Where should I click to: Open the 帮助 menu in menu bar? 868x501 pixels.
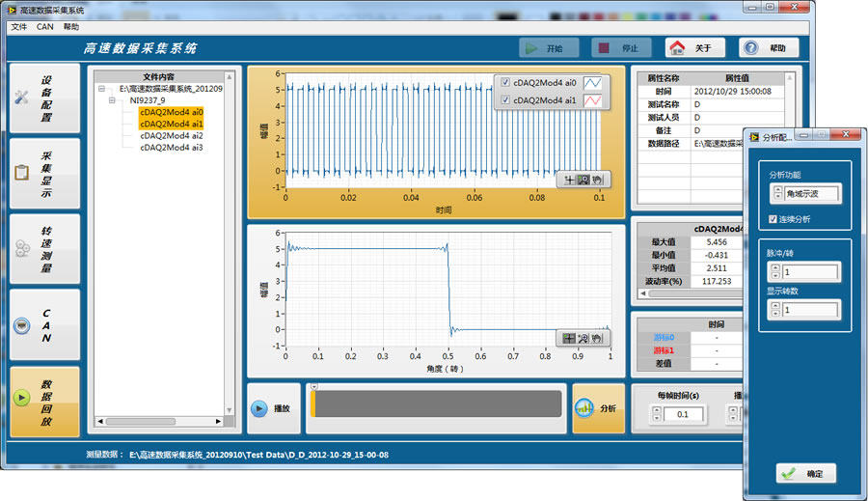[71, 27]
